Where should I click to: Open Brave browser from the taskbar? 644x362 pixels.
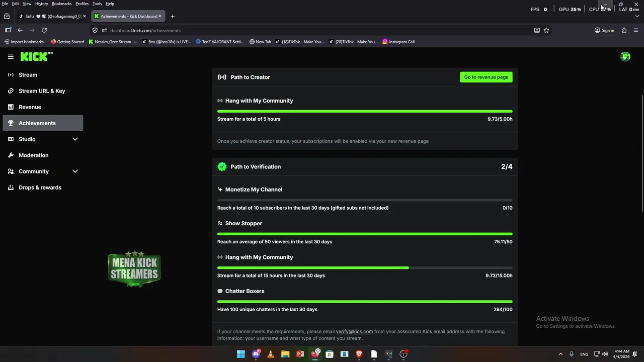359,354
